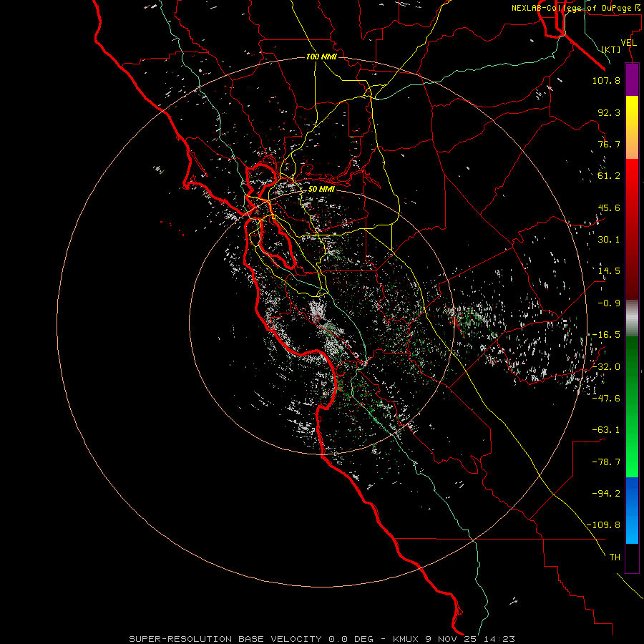This screenshot has height=644, width=644.
Task: Click the 76.7 velocity scale value
Action: coord(609,144)
